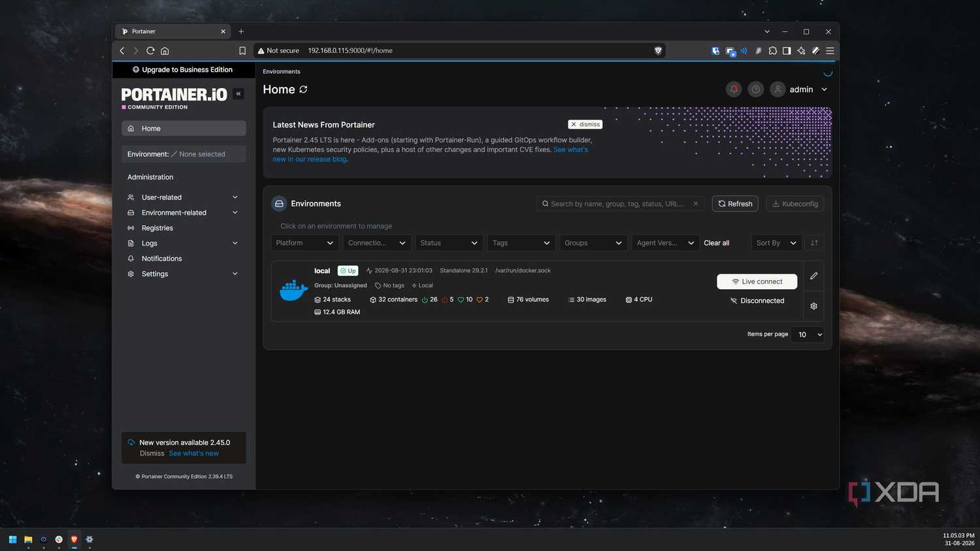
Task: Open the Agent Version filter dropdown
Action: click(665, 243)
